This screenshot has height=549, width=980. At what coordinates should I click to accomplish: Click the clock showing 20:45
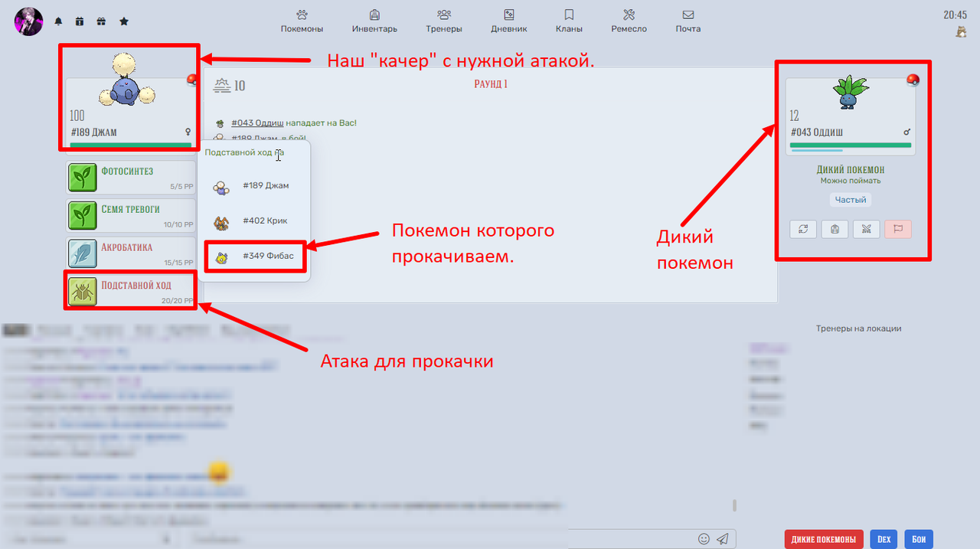pyautogui.click(x=955, y=15)
